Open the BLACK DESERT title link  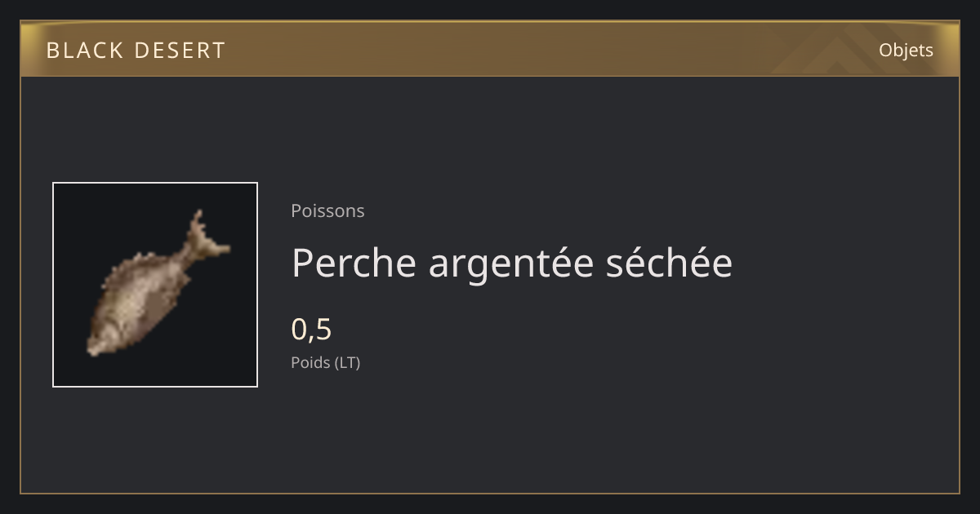(x=136, y=50)
